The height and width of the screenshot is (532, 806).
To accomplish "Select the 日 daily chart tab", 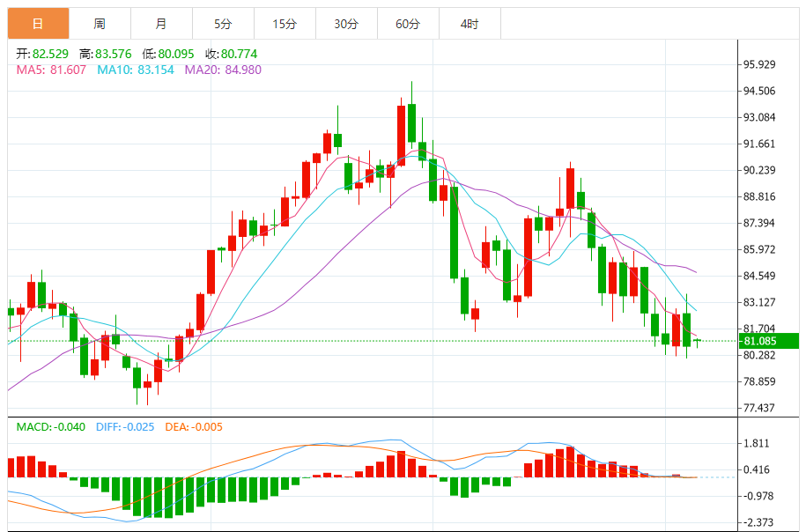I will tap(38, 24).
